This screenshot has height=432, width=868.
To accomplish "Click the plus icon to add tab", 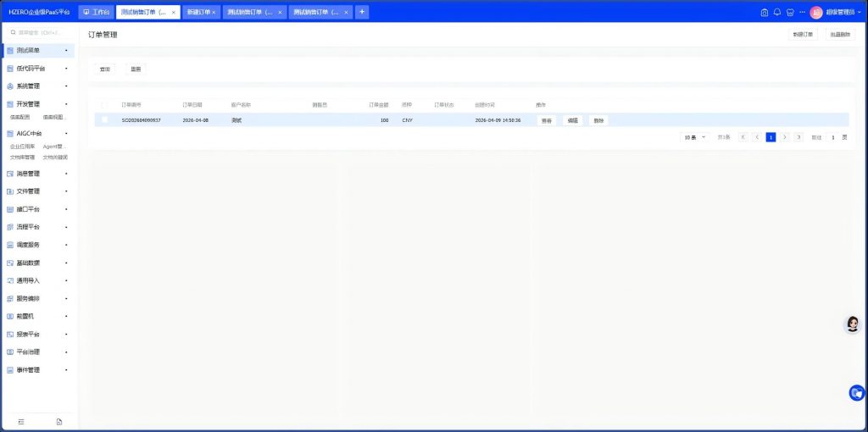I will [x=362, y=13].
